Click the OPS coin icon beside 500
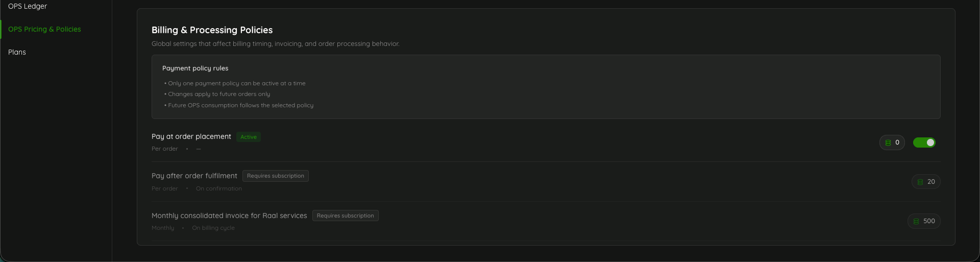This screenshot has height=262, width=980. click(916, 221)
